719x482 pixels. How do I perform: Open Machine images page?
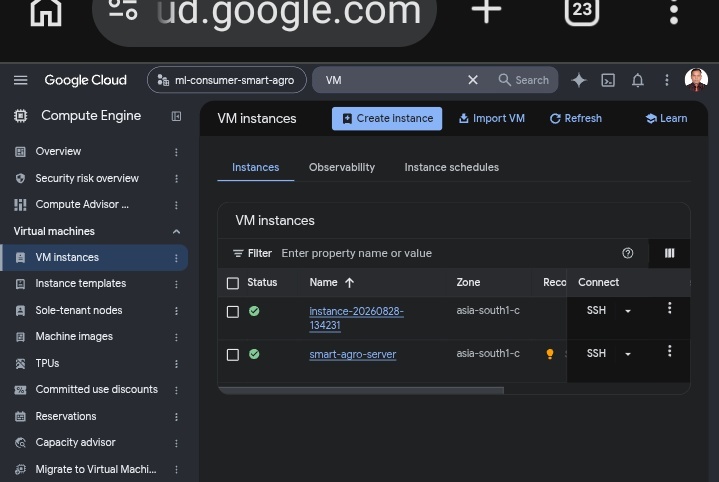point(74,336)
